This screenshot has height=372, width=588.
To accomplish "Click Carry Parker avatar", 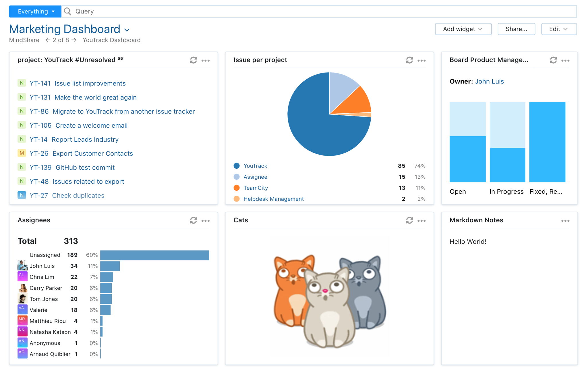I will pos(22,288).
